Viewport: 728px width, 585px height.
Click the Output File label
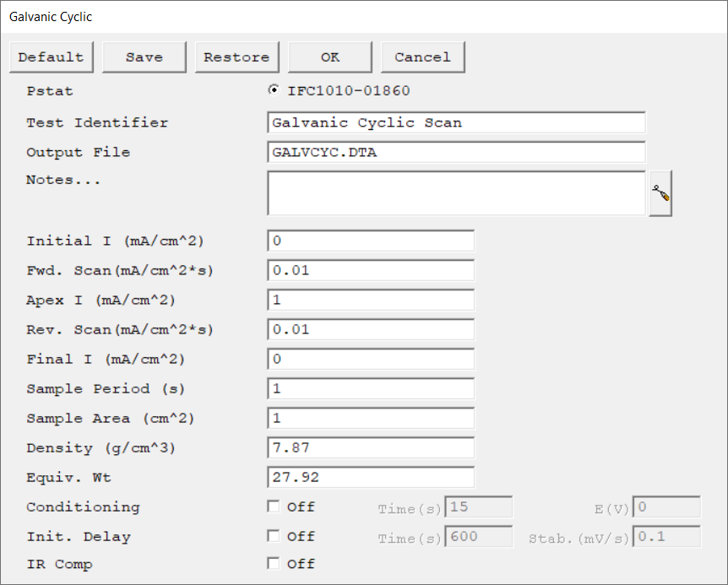[x=79, y=152]
